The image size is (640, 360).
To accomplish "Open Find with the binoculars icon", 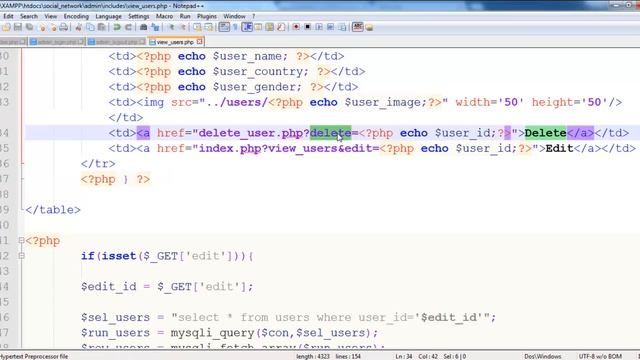I will point(143,27).
